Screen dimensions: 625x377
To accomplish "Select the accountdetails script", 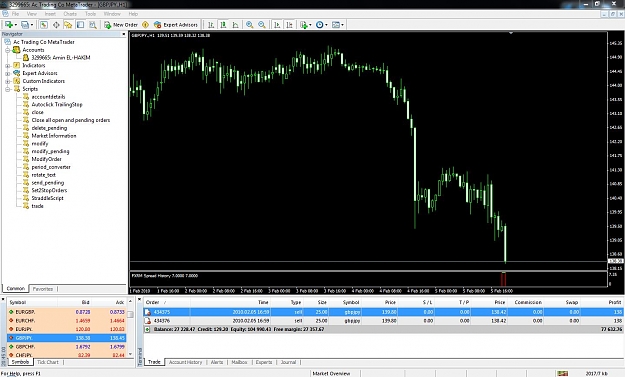I will pyautogui.click(x=48, y=97).
